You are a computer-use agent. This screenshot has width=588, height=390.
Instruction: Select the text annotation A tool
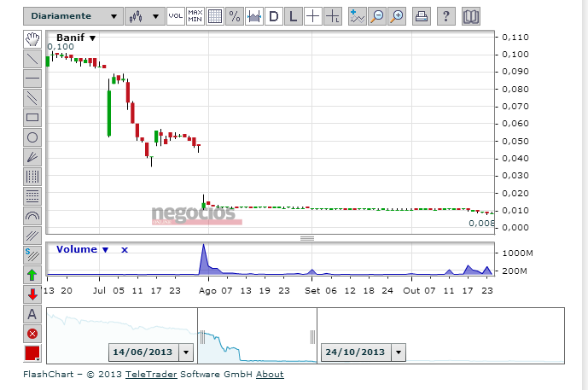point(32,314)
